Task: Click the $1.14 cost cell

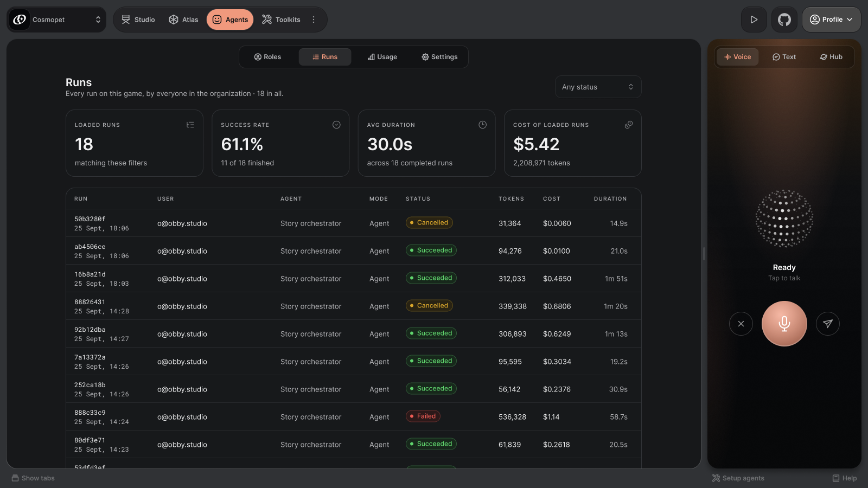Action: pyautogui.click(x=551, y=417)
